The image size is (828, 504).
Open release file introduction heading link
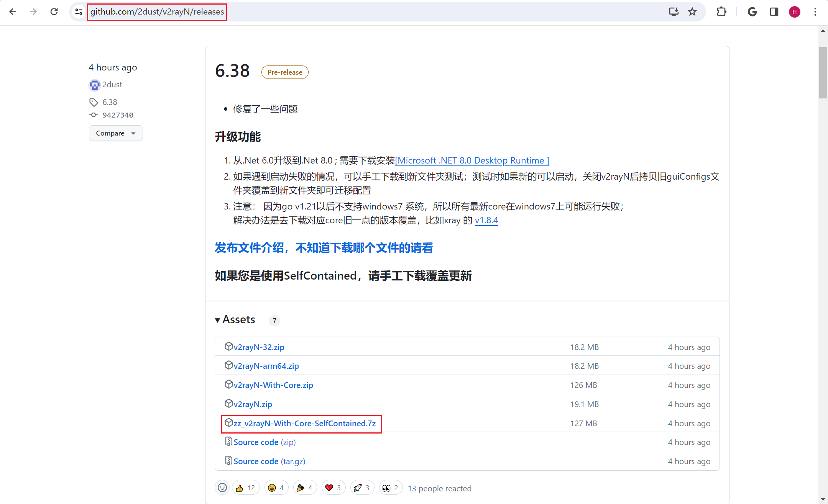[324, 248]
